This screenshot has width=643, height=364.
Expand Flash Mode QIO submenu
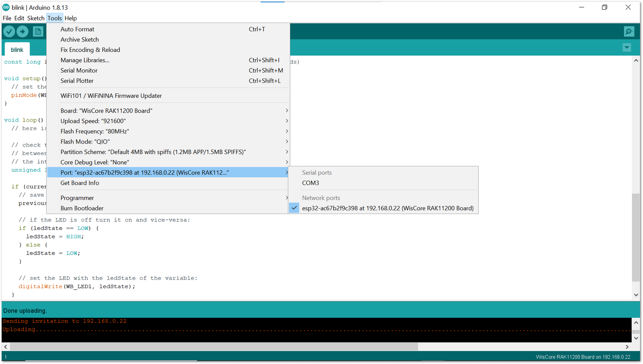(168, 142)
